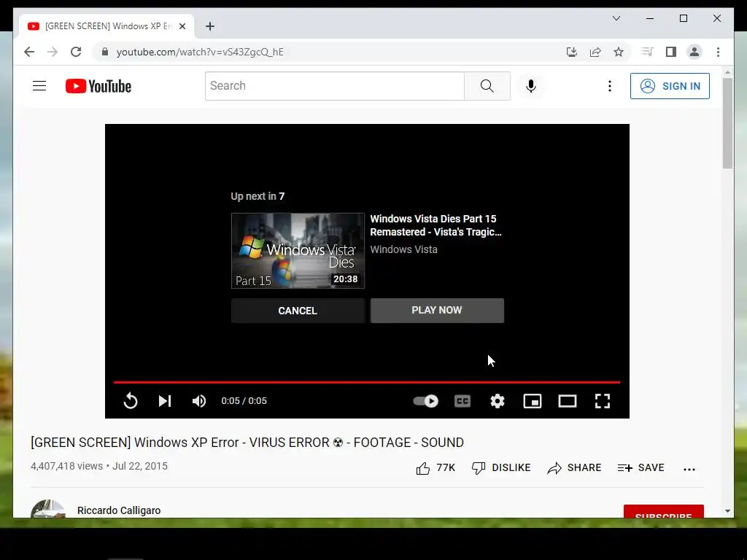The height and width of the screenshot is (560, 747).
Task: Go back in browser history
Action: click(29, 52)
